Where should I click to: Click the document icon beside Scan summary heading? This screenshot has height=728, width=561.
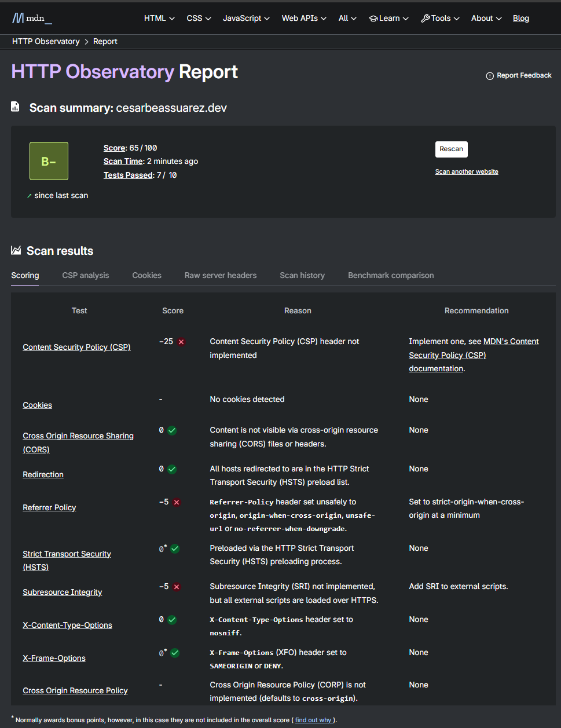point(14,107)
